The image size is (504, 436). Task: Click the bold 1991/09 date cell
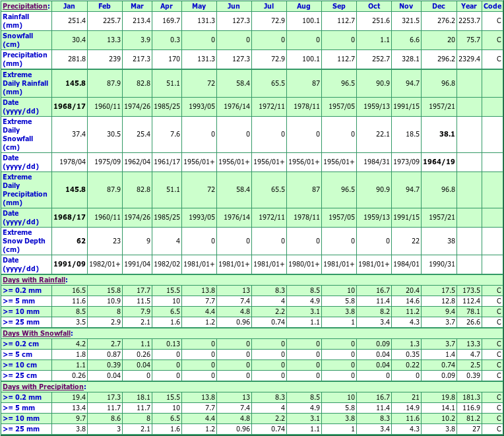[x=70, y=265]
